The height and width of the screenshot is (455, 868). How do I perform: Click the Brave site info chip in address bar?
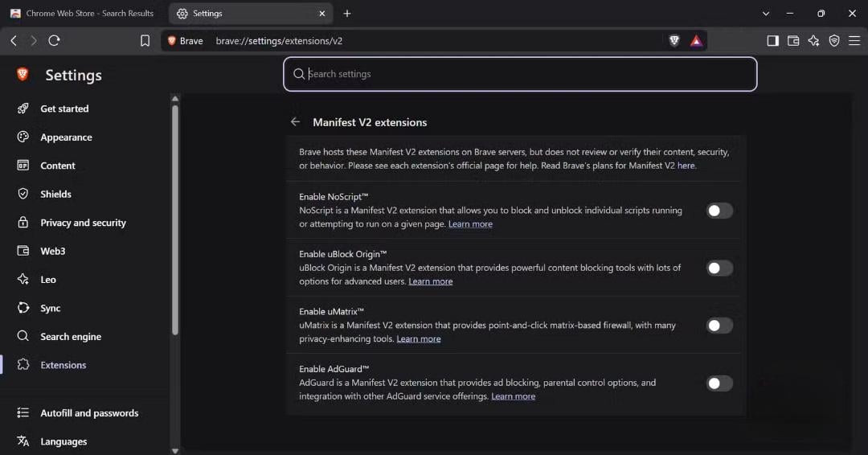click(x=186, y=41)
